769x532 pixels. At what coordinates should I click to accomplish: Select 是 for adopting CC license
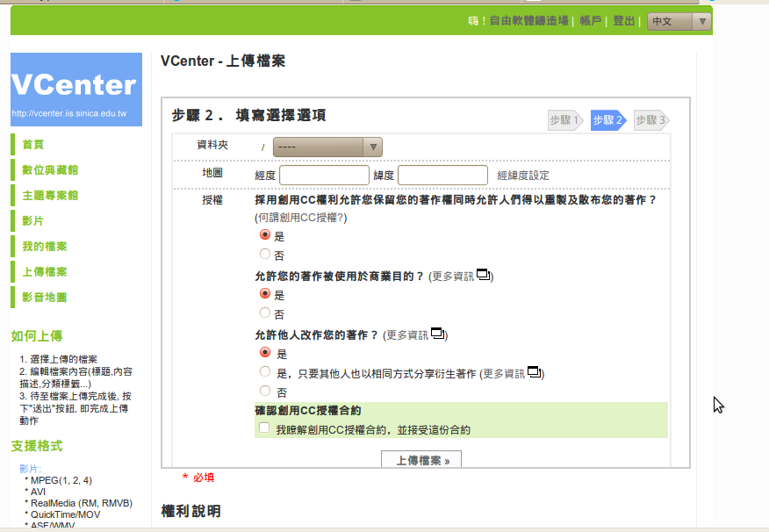click(x=265, y=235)
